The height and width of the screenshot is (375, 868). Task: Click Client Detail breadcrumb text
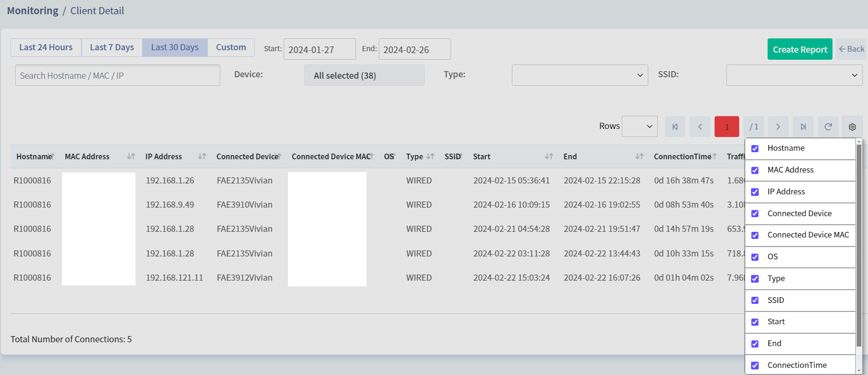(x=97, y=10)
